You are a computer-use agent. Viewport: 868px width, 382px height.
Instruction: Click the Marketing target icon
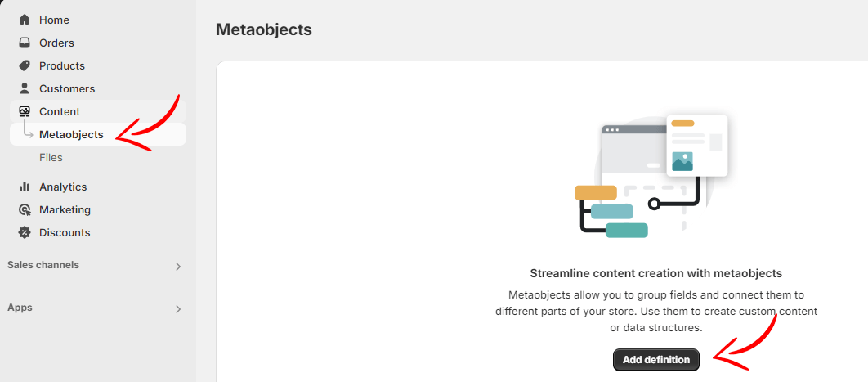(25, 209)
